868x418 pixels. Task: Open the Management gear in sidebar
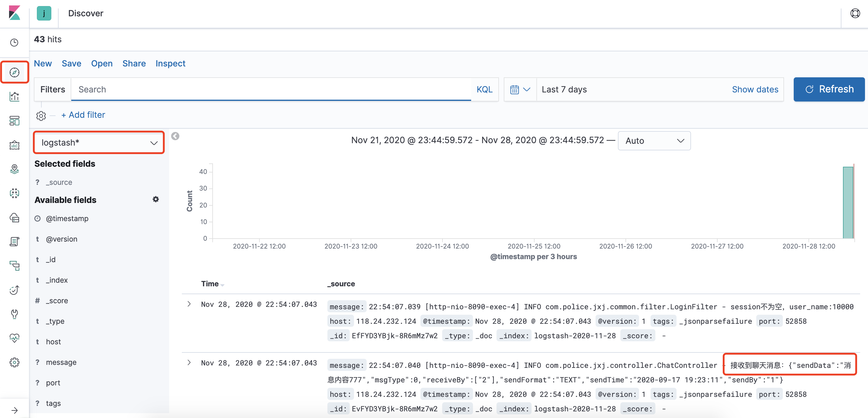coord(14,362)
